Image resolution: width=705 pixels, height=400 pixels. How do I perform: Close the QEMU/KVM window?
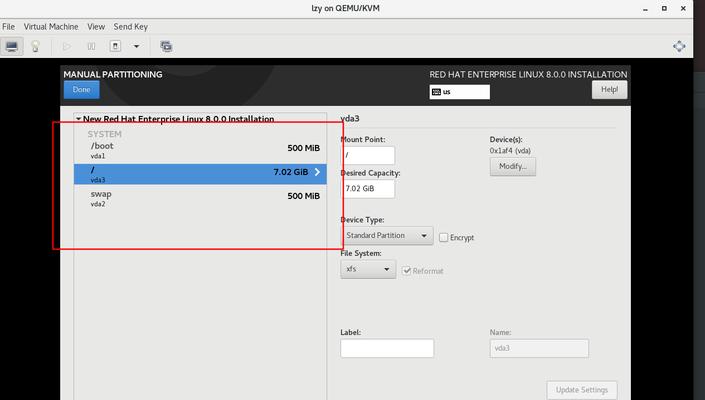point(683,9)
